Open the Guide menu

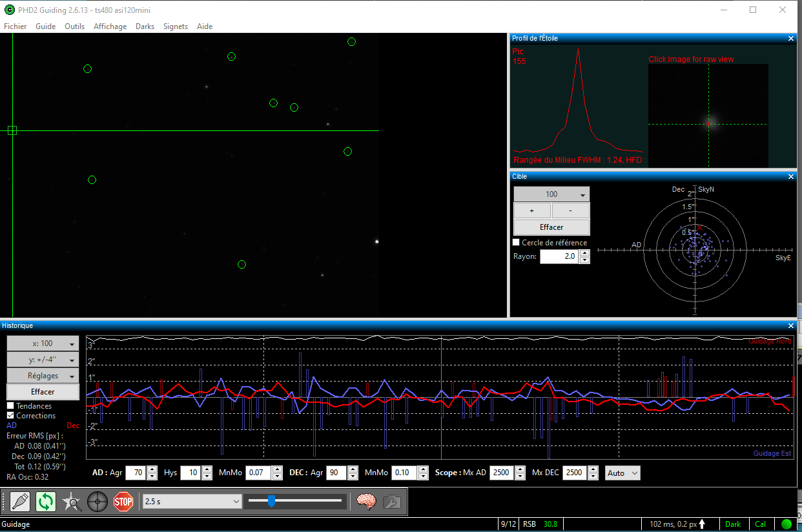(x=46, y=26)
